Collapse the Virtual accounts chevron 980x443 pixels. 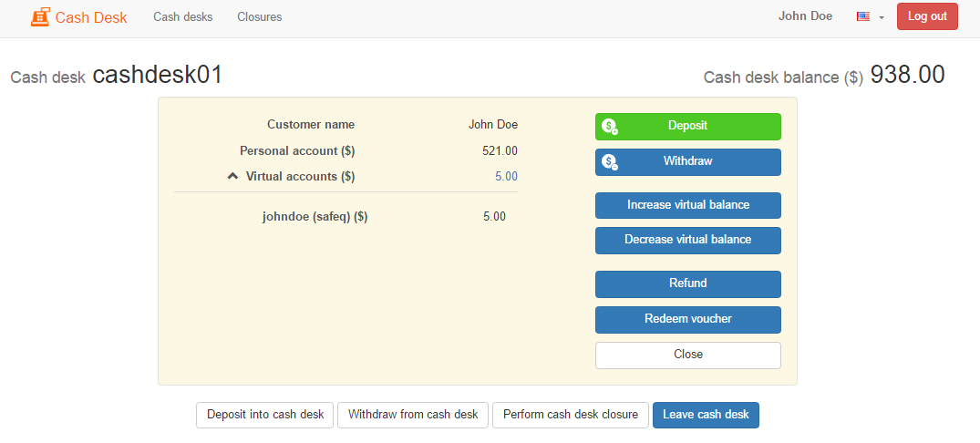[232, 176]
